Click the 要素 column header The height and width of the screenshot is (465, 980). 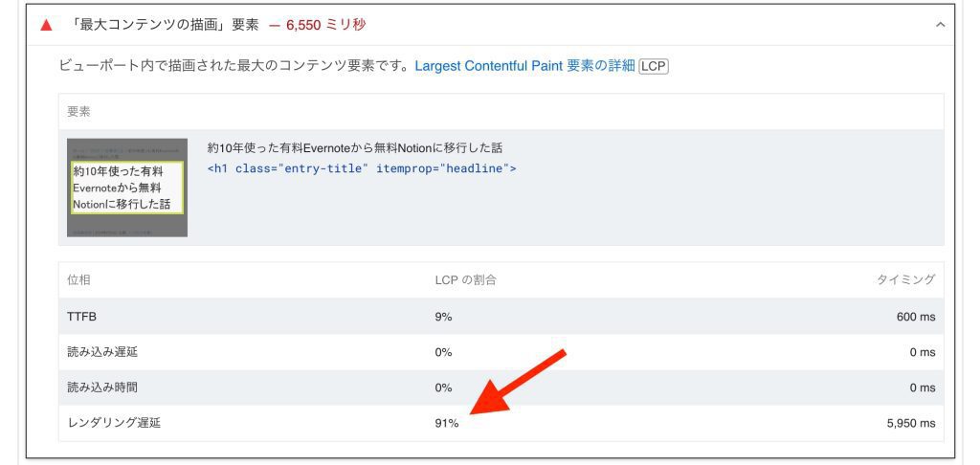coord(78,112)
